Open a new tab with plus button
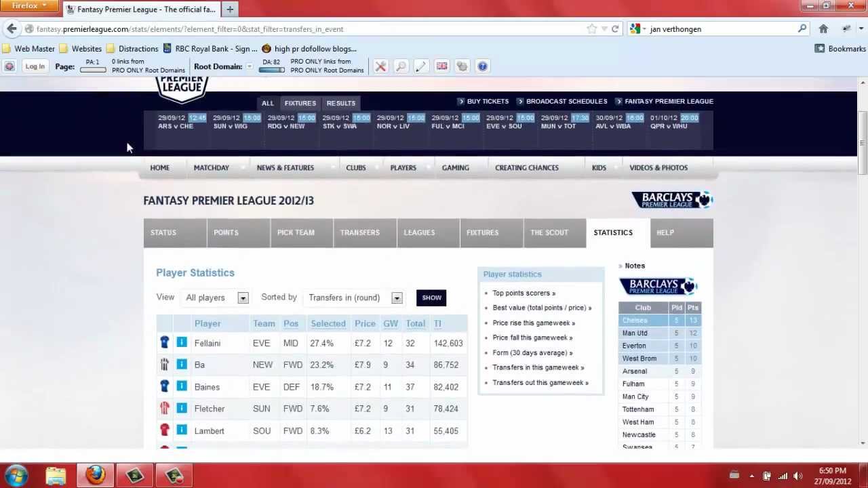Image resolution: width=868 pixels, height=488 pixels. coord(230,9)
